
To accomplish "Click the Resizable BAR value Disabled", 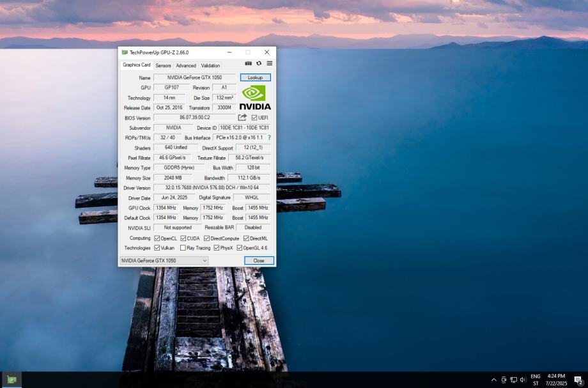I will [x=253, y=228].
